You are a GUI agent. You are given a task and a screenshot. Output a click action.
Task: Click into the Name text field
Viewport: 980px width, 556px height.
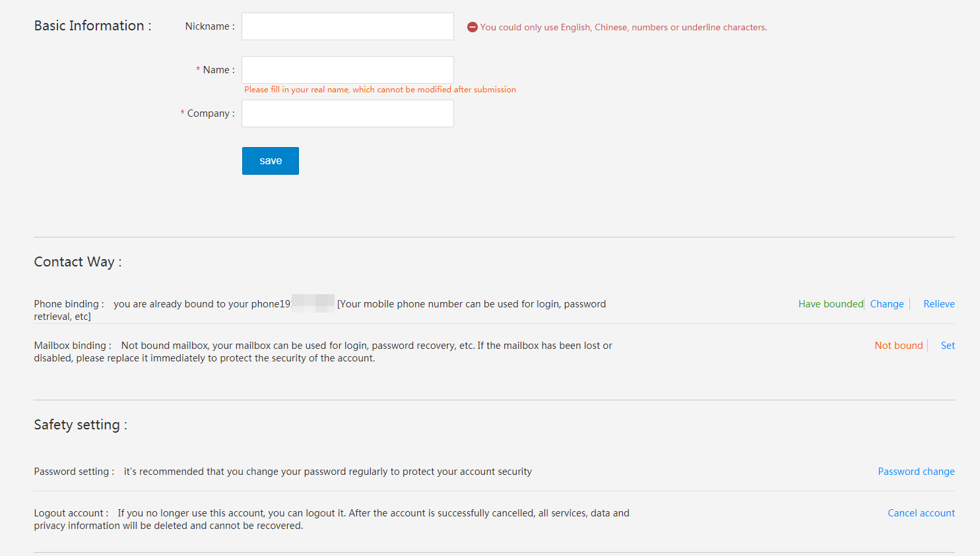348,70
